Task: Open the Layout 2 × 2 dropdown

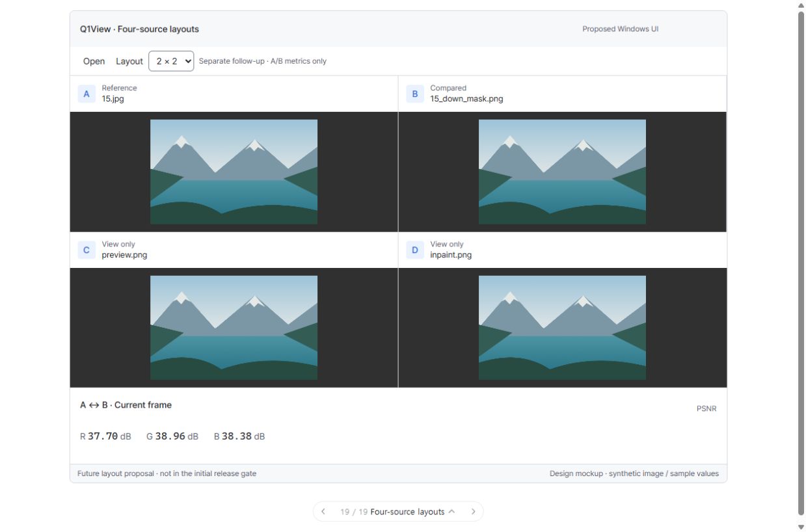Action: pyautogui.click(x=171, y=61)
